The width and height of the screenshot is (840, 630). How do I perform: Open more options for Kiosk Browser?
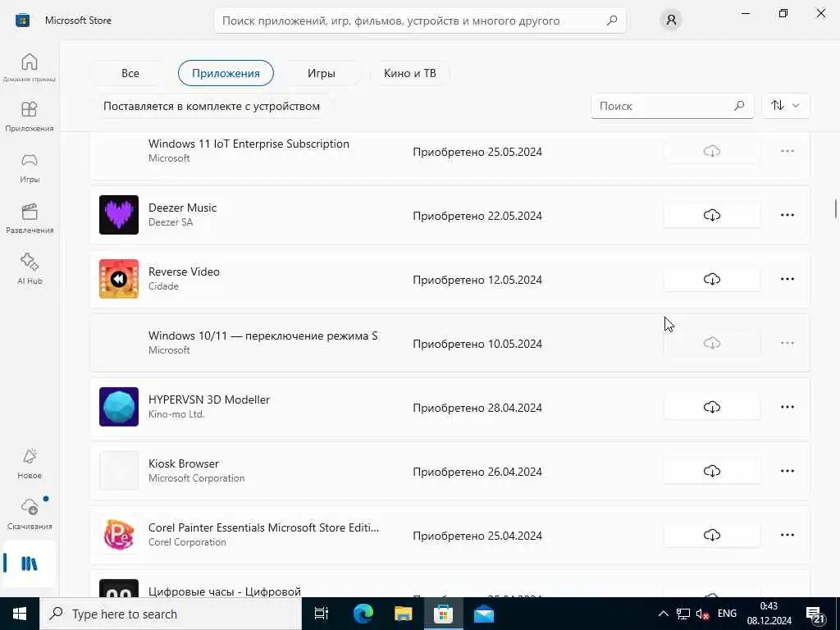pyautogui.click(x=787, y=471)
